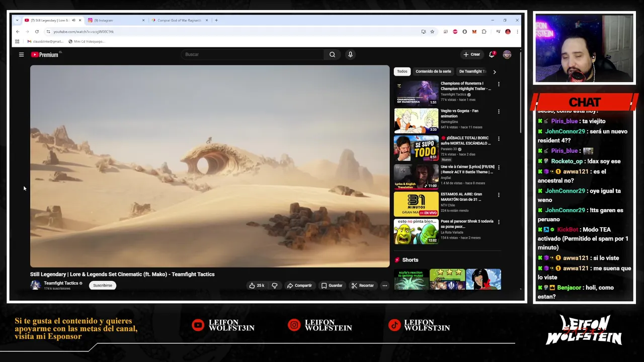Open a new browser tab

pos(216,20)
